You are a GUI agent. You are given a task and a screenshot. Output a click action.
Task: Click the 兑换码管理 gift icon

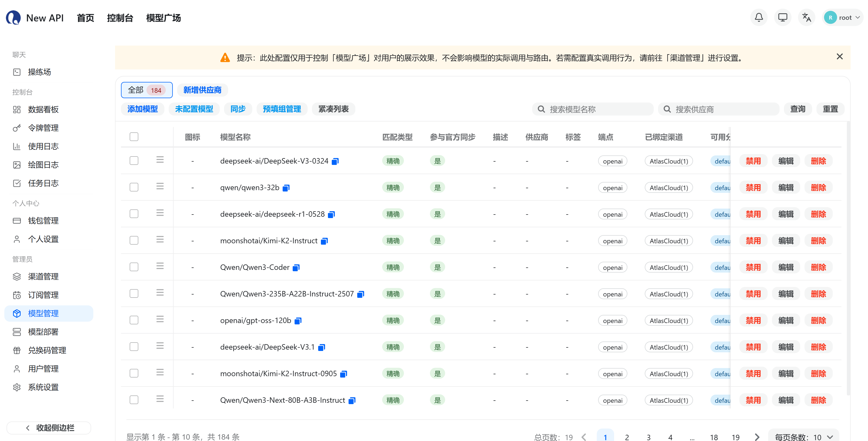[x=17, y=350]
